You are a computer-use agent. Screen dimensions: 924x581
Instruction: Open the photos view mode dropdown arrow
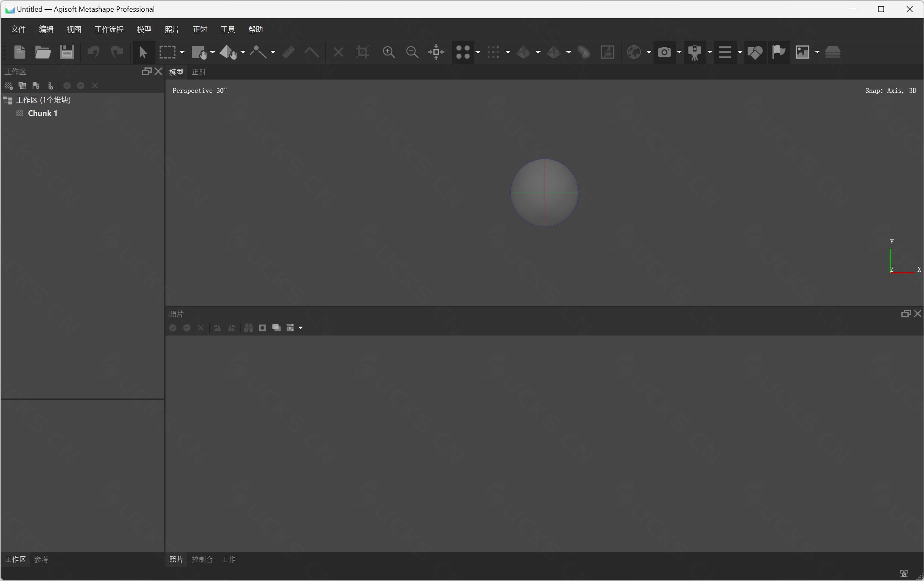(x=300, y=328)
